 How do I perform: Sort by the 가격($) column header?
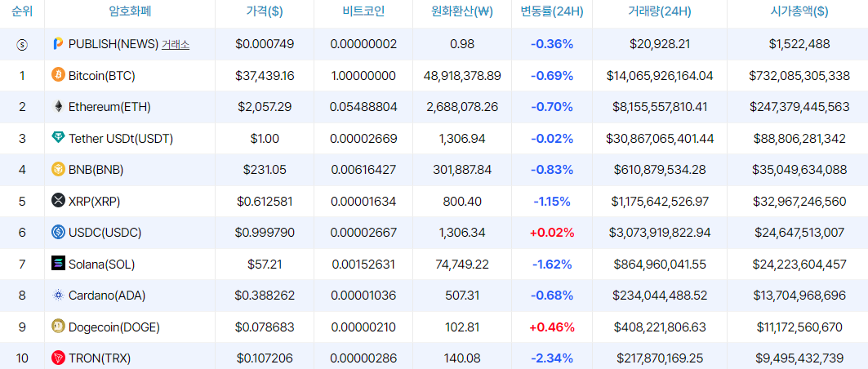tap(265, 11)
